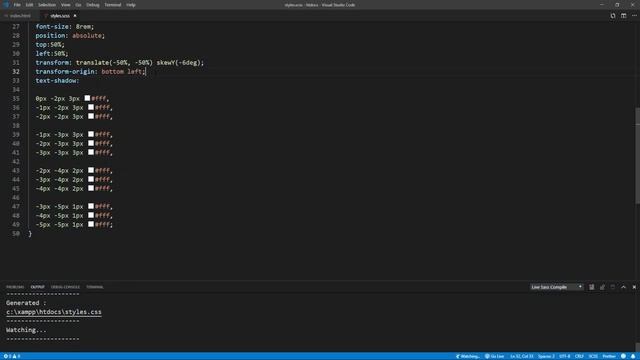Click the VS Code logo in the title bar
The width and height of the screenshot is (640, 360).
(5, 5)
